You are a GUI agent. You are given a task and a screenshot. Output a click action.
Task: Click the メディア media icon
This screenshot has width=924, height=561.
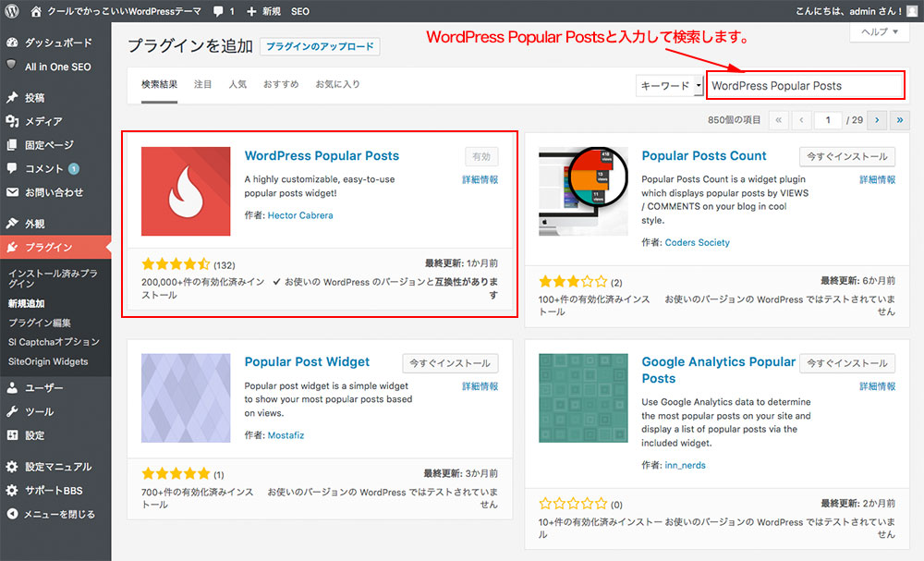12,121
